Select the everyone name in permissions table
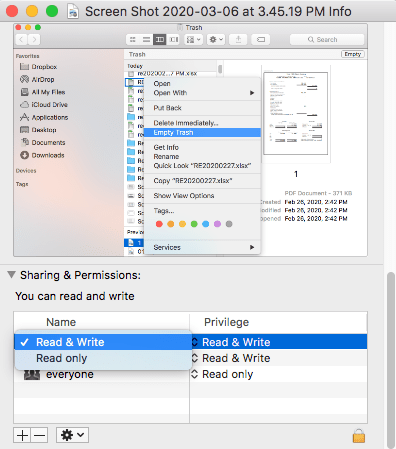This screenshot has height=449, width=396. pyautogui.click(x=70, y=374)
